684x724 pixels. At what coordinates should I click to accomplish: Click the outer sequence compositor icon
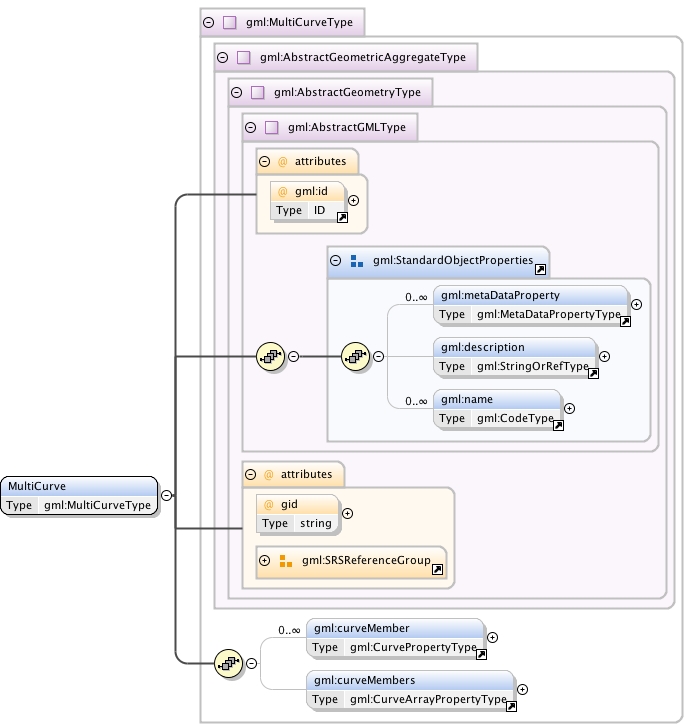pyautogui.click(x=270, y=356)
